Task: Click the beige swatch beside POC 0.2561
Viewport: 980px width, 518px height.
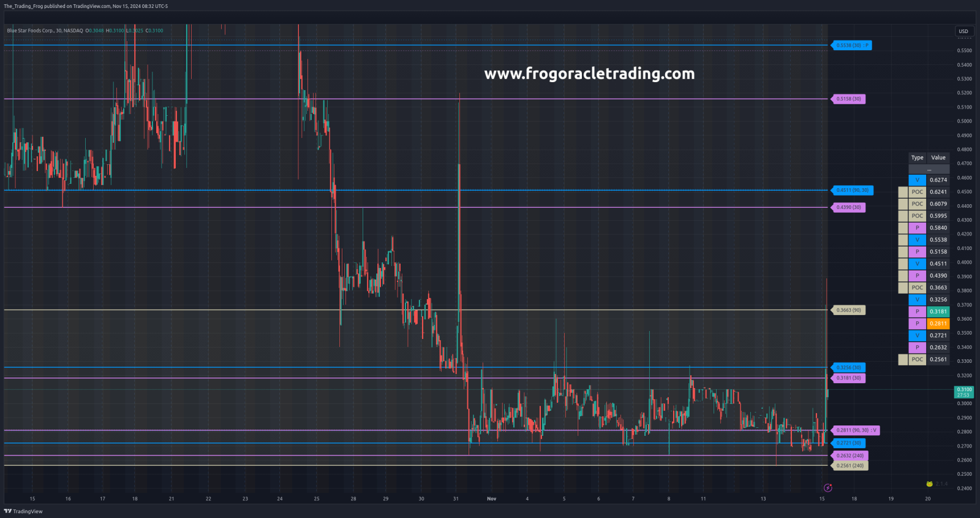Action: tap(903, 360)
